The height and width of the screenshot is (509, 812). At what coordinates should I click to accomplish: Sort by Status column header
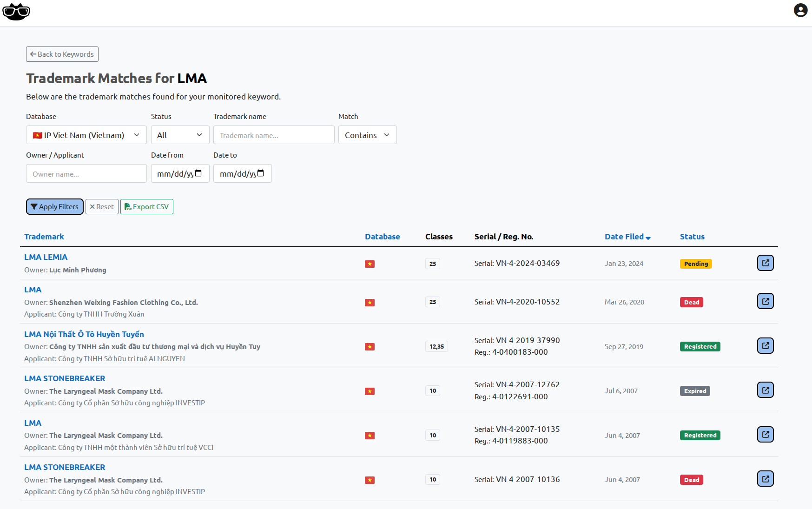[x=692, y=237]
